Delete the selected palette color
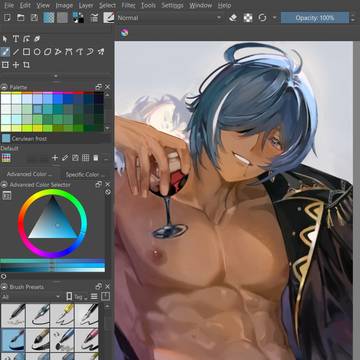Image resolution: width=360 pixels, height=360 pixels. [x=96, y=158]
